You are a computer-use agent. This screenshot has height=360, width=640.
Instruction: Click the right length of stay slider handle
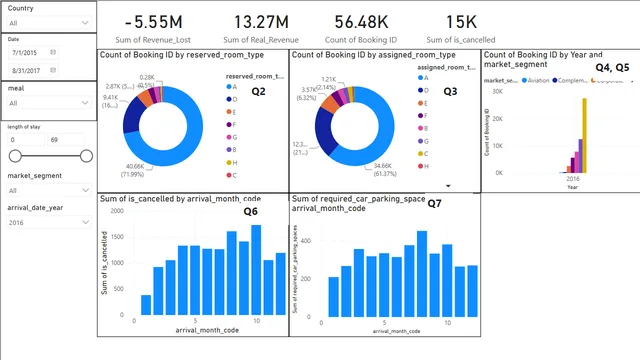[86, 156]
